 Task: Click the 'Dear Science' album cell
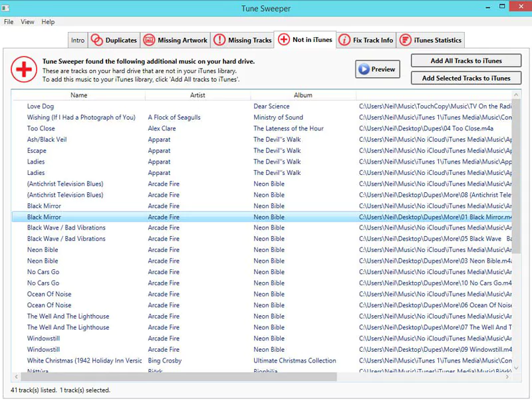271,106
